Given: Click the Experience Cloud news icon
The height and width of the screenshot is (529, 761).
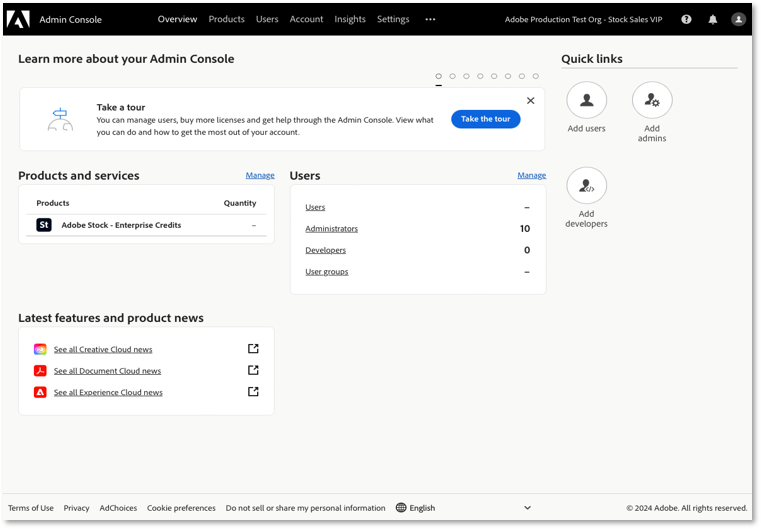Looking at the screenshot, I should pyautogui.click(x=40, y=392).
